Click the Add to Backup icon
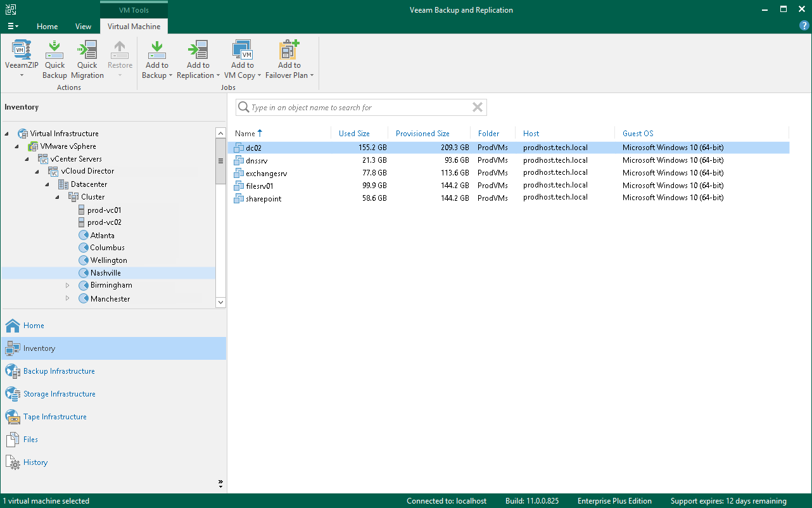The width and height of the screenshot is (812, 508). (157, 50)
